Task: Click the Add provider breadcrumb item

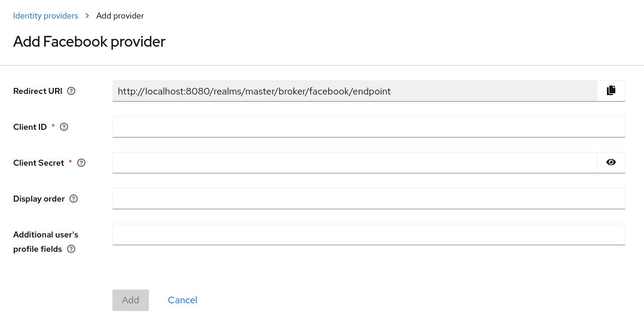Action: tap(120, 16)
